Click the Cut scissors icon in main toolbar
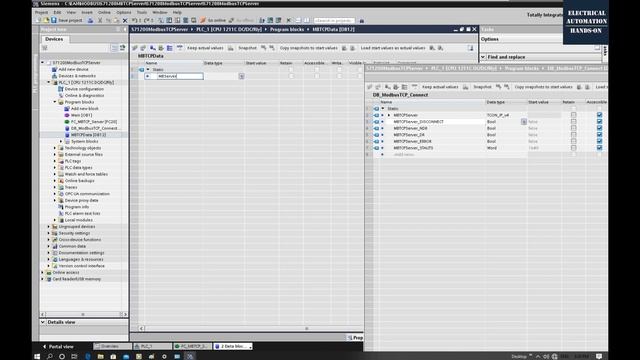 click(x=100, y=20)
